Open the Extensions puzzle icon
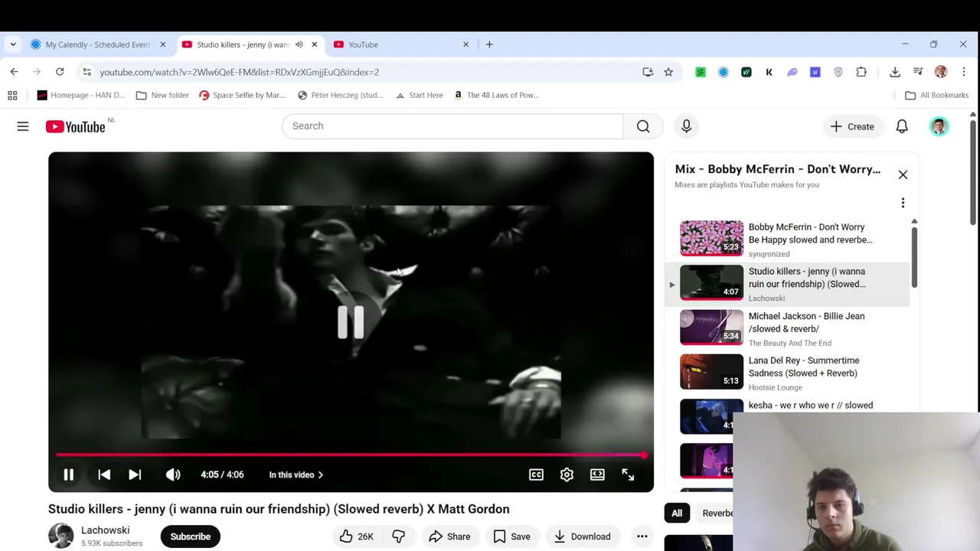The height and width of the screenshot is (551, 980). (861, 72)
